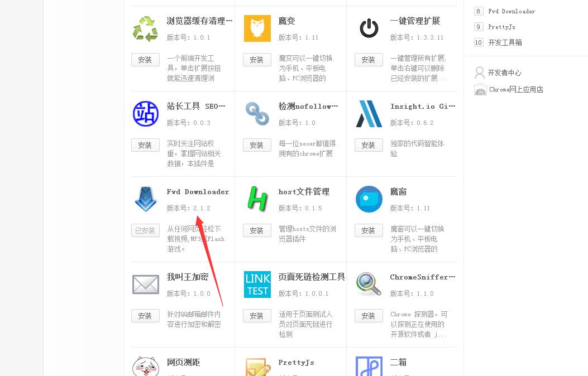The height and width of the screenshot is (376, 588).
Task: Click the host文件管理 green H icon
Action: pyautogui.click(x=257, y=199)
